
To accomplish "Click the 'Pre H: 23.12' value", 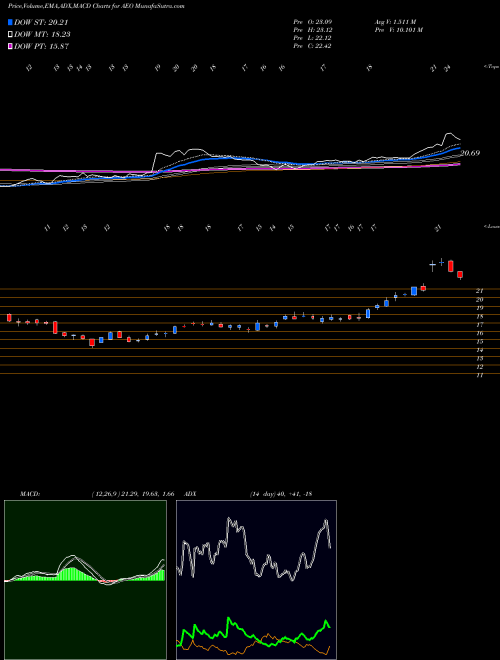I will [312, 30].
